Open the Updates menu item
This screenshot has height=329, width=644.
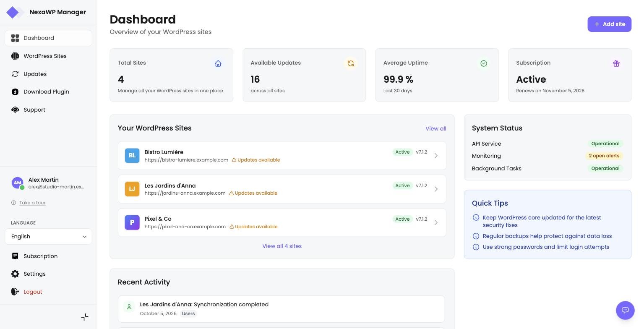coord(49,74)
